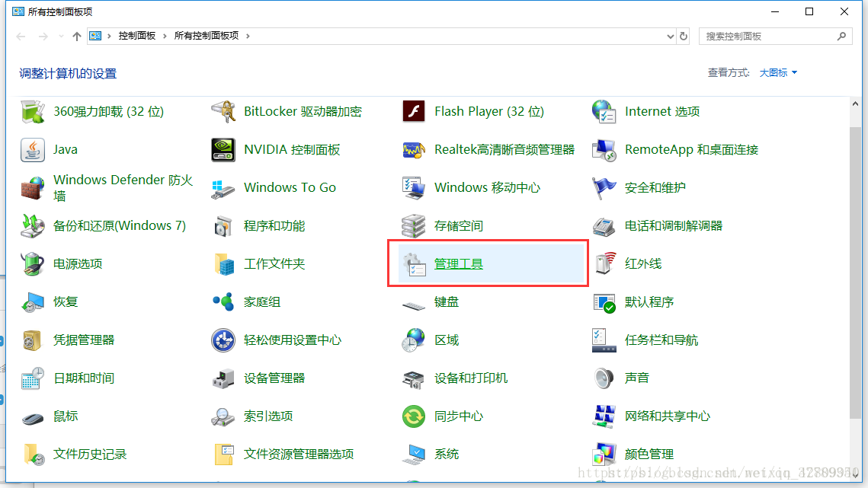Screen dimensions: 868x488
Task: Open the 红外线 icon
Action: click(x=604, y=264)
